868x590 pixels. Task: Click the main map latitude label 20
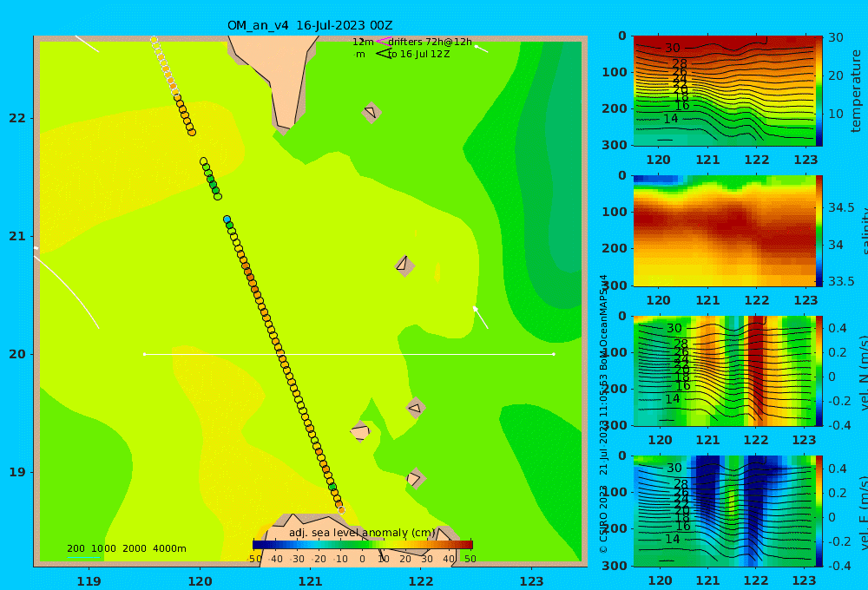click(17, 354)
